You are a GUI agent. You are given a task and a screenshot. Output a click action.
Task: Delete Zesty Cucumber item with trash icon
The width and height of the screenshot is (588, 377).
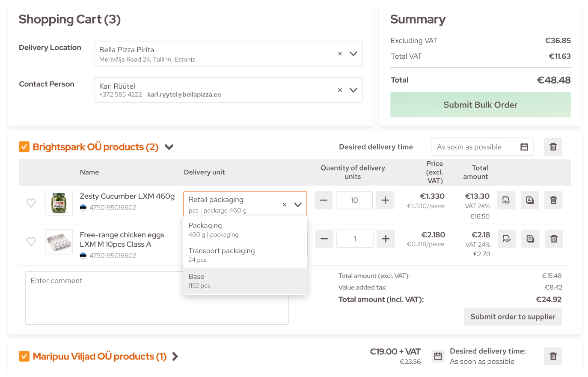(553, 200)
